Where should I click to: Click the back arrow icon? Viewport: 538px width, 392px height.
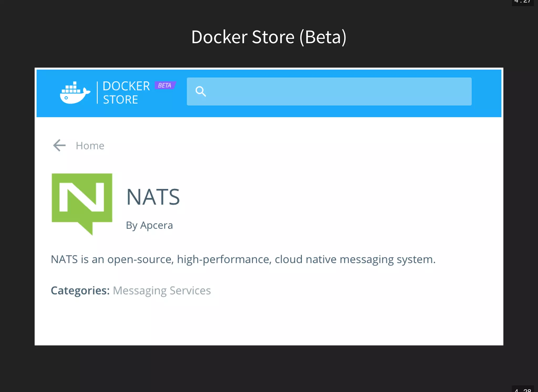pyautogui.click(x=59, y=145)
